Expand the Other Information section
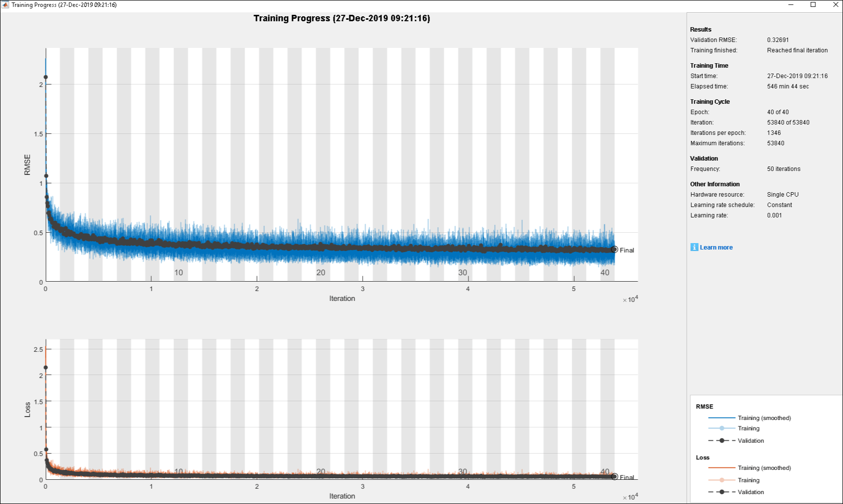The image size is (843, 504). coord(715,184)
